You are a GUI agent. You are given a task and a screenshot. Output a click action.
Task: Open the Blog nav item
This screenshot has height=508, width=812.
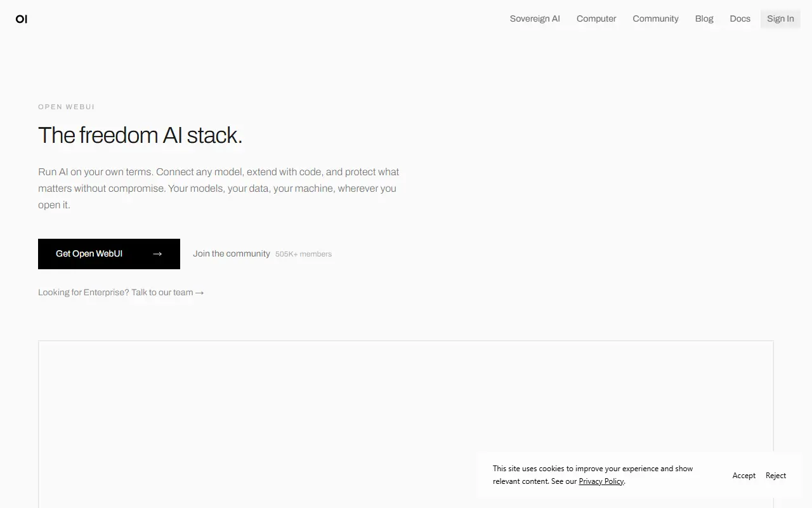click(704, 19)
